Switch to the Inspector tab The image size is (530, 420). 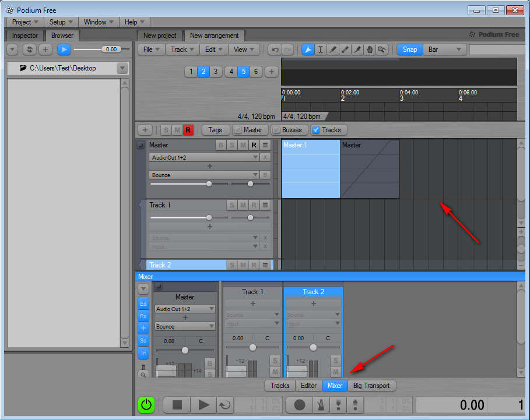point(25,36)
